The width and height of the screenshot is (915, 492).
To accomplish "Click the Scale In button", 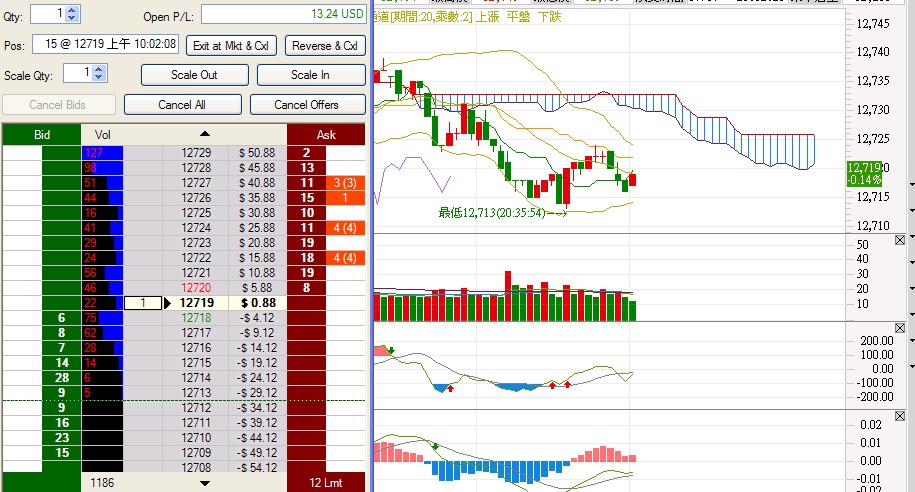I will (310, 75).
